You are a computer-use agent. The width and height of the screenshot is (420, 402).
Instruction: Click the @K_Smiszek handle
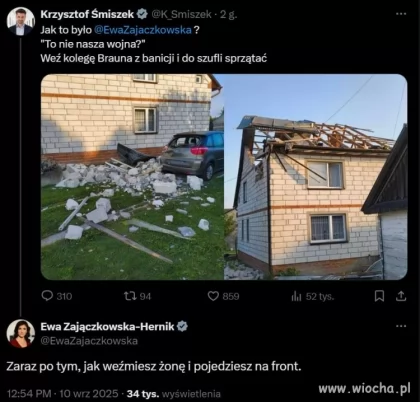[x=181, y=14]
